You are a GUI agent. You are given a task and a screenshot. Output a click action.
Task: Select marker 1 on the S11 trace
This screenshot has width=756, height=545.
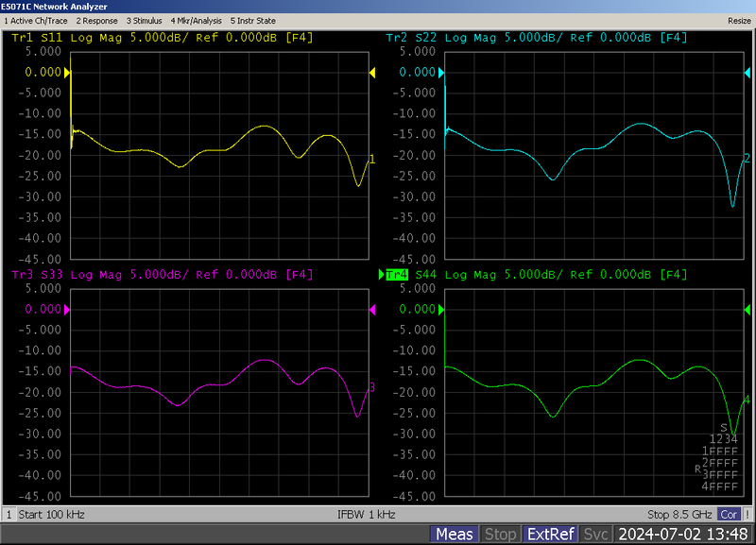(x=371, y=160)
